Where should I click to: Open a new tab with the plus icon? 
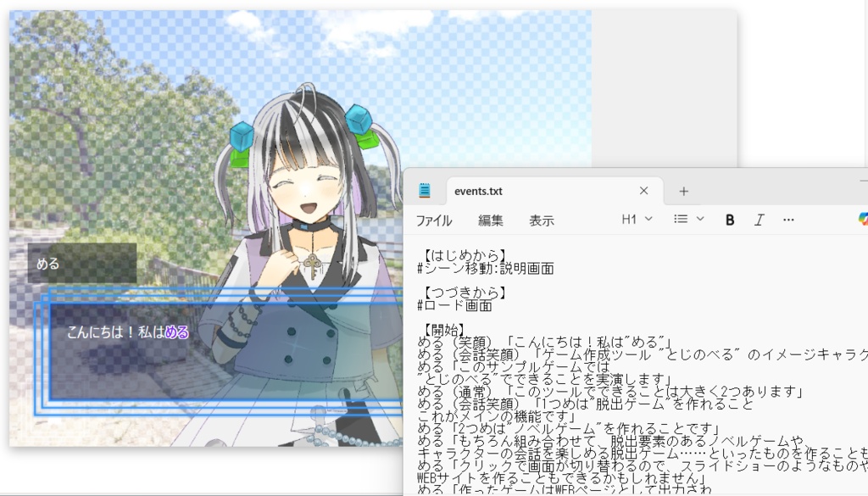[683, 190]
